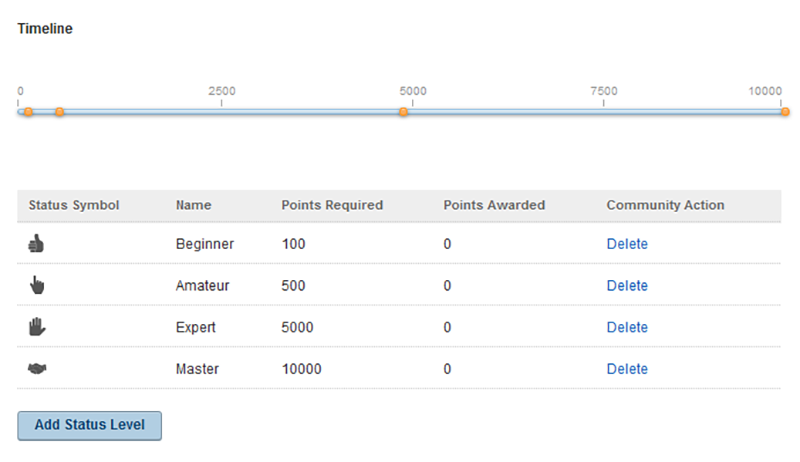Click the Points Awarded column header

(x=494, y=205)
